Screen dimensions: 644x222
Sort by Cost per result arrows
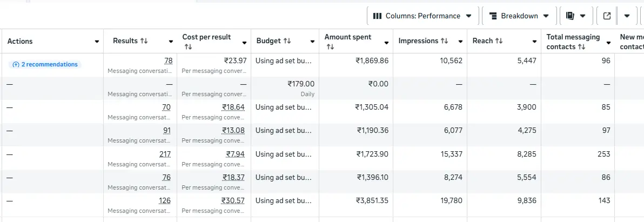188,47
